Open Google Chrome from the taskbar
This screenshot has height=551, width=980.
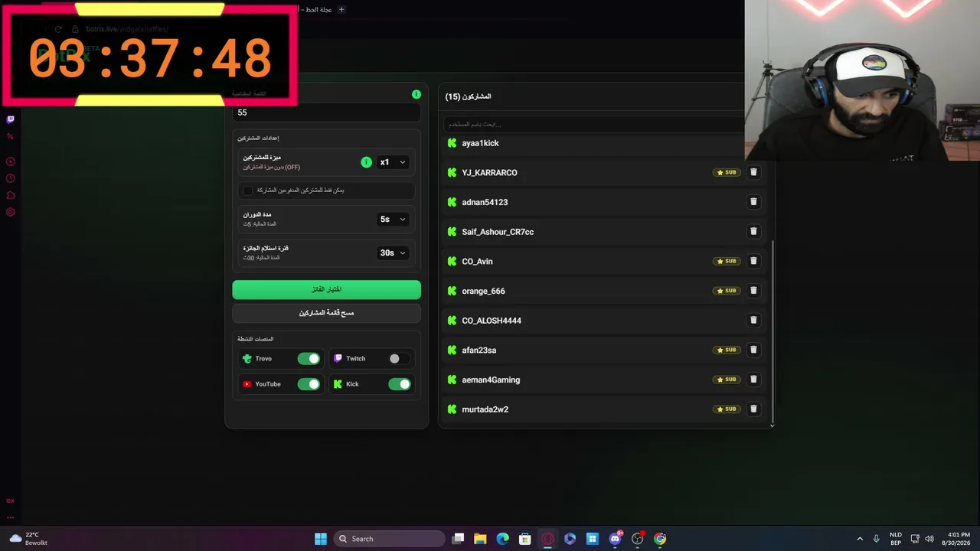click(660, 539)
